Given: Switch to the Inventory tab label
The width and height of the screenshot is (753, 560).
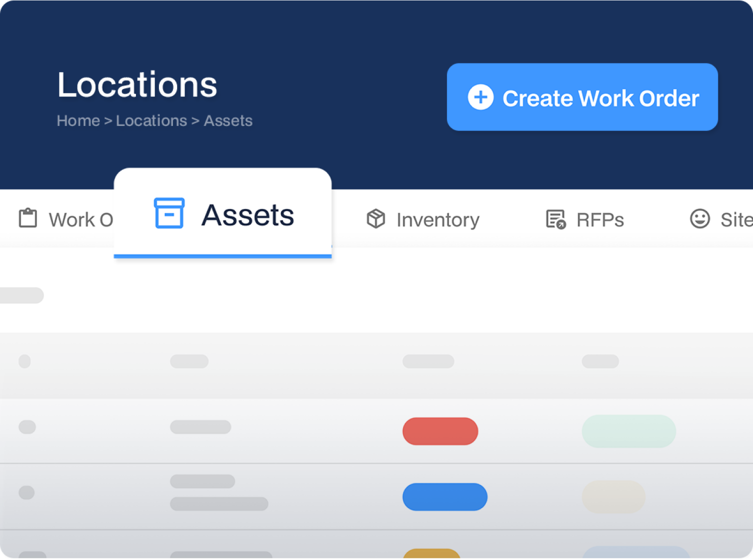Looking at the screenshot, I should (437, 220).
